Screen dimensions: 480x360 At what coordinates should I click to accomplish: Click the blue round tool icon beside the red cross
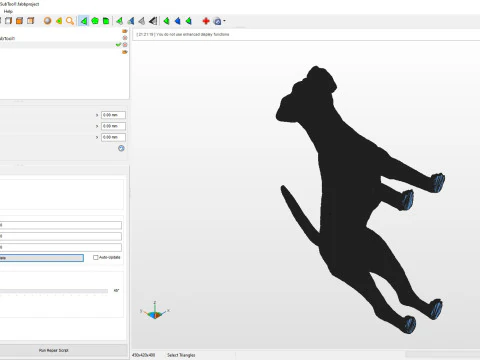click(217, 21)
